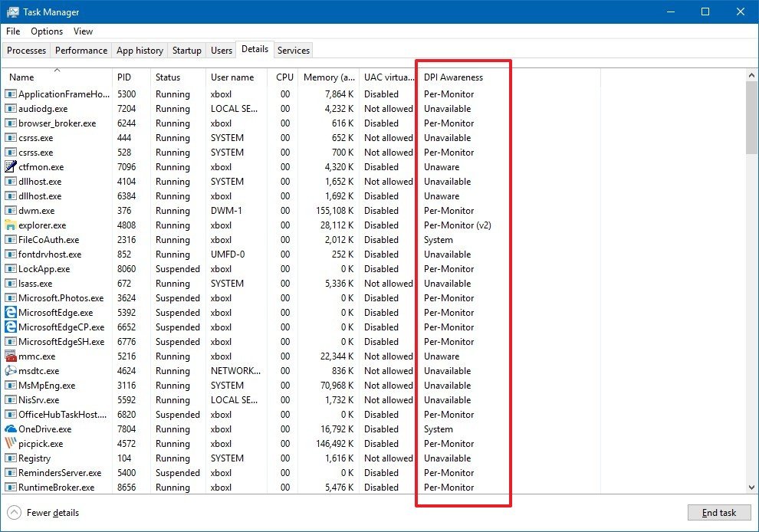Switch to the App history tab
Image resolution: width=759 pixels, height=532 pixels.
[x=140, y=51]
